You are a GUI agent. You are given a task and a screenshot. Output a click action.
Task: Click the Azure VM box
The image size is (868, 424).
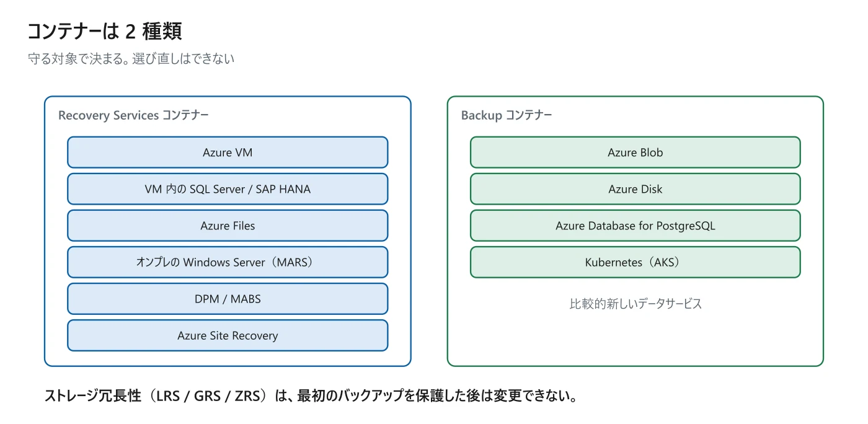click(228, 152)
